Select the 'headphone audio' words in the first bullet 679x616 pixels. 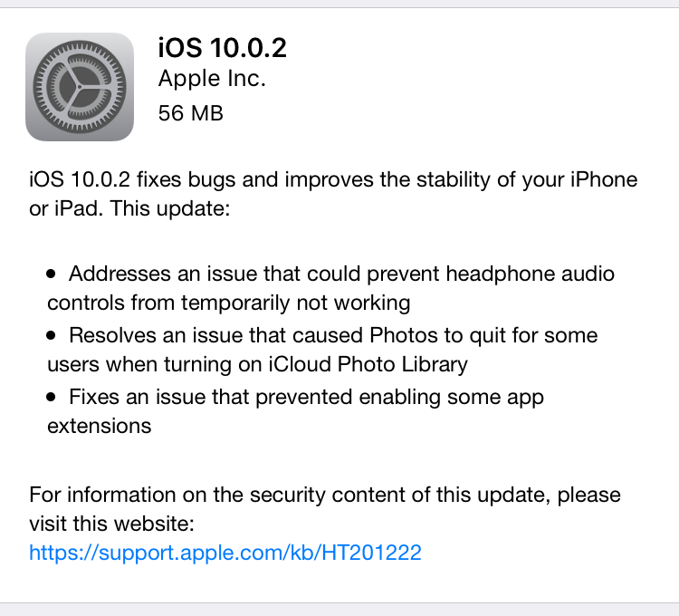click(x=530, y=274)
